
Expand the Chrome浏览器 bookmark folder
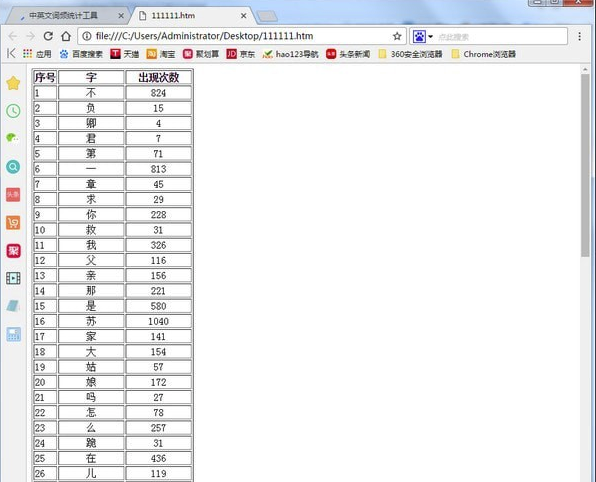pyautogui.click(x=483, y=54)
